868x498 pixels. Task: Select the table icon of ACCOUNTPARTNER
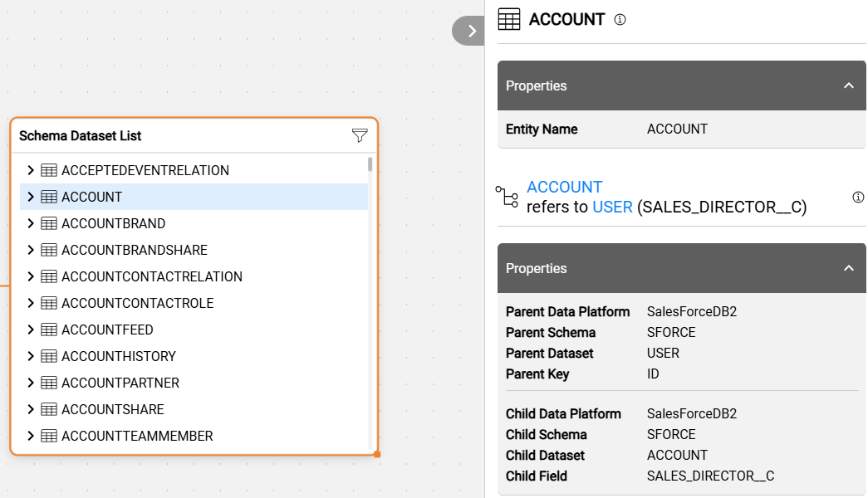tap(49, 383)
